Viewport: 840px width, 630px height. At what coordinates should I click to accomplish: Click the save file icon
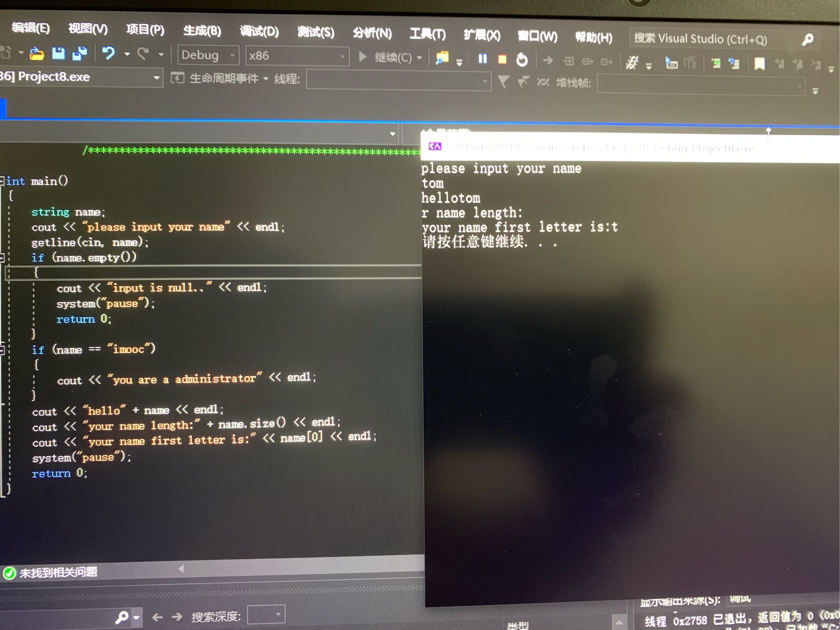[x=59, y=53]
